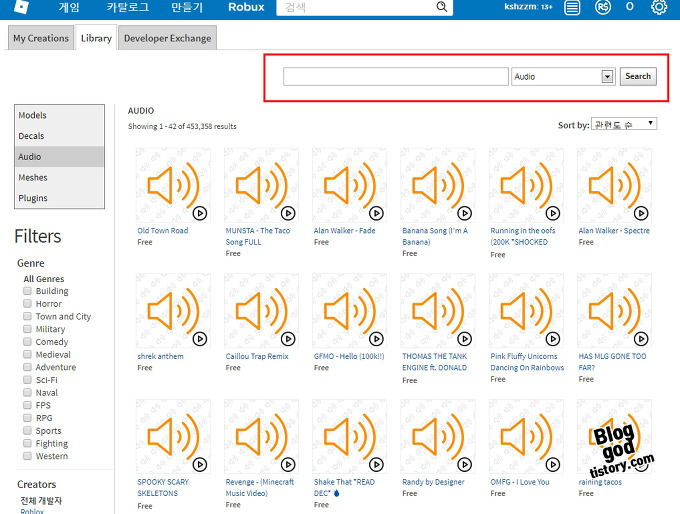Focus the library search text field

coord(396,77)
